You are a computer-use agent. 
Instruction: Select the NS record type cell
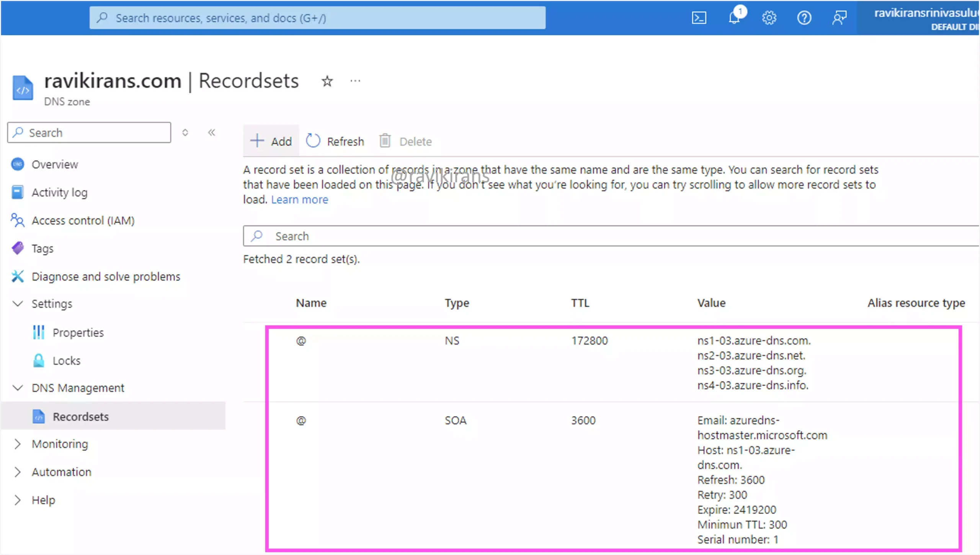[452, 341]
